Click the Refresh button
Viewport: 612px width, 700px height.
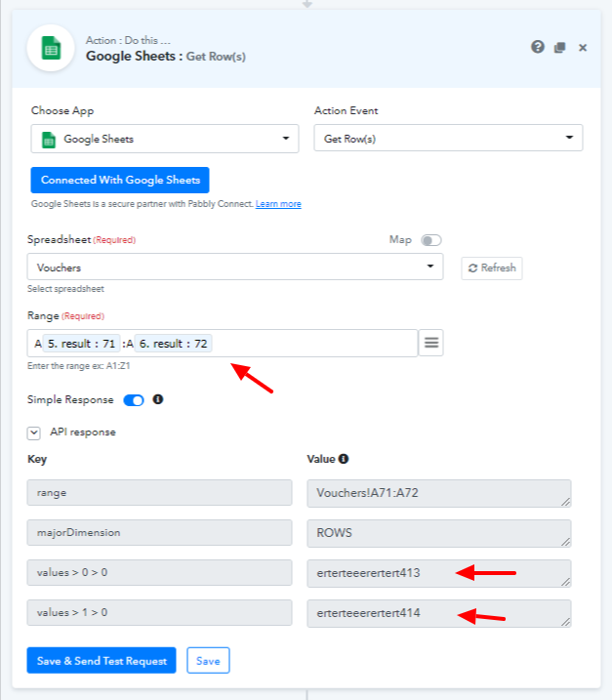pyautogui.click(x=492, y=268)
